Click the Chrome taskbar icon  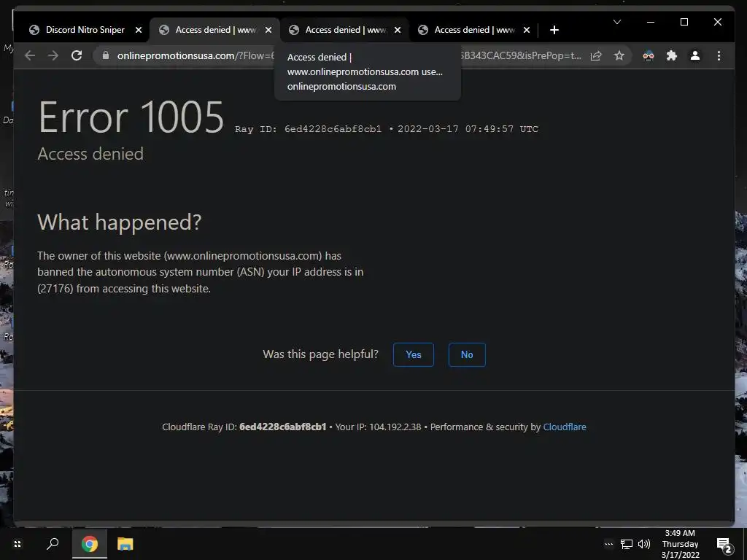(90, 544)
